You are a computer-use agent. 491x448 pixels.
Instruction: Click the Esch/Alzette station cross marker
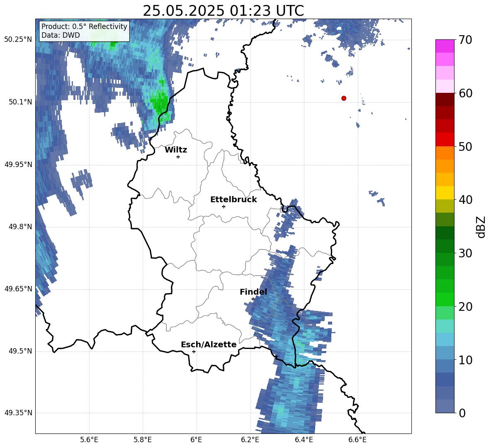click(194, 351)
